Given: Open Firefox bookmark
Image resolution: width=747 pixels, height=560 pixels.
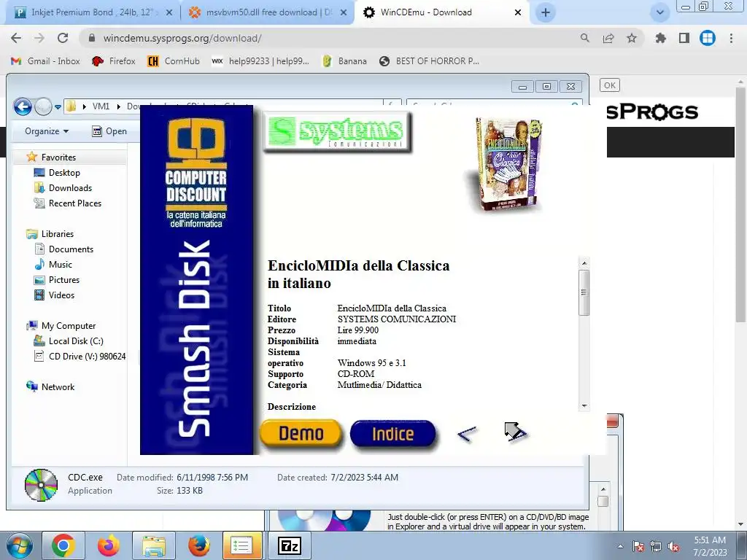Looking at the screenshot, I should point(113,61).
